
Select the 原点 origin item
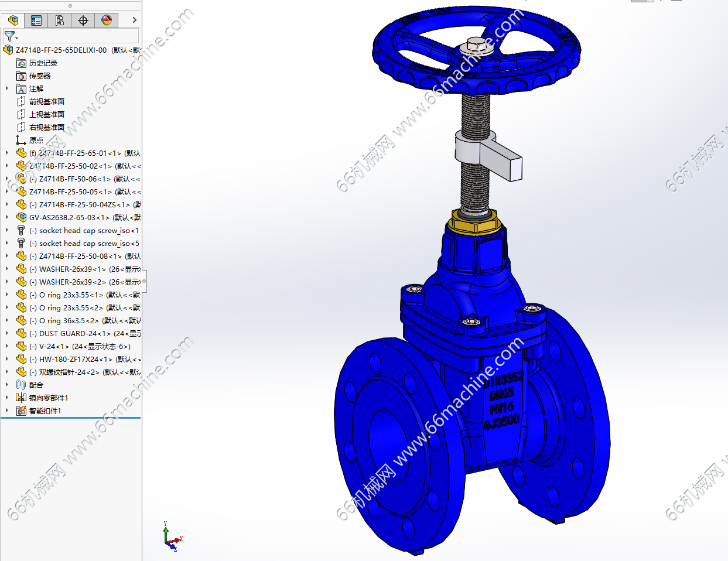[x=36, y=141]
